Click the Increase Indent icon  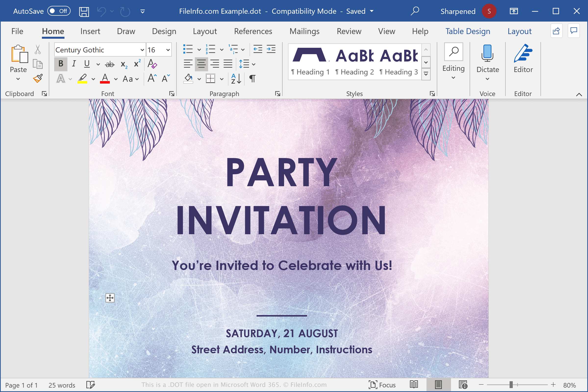[x=271, y=49]
